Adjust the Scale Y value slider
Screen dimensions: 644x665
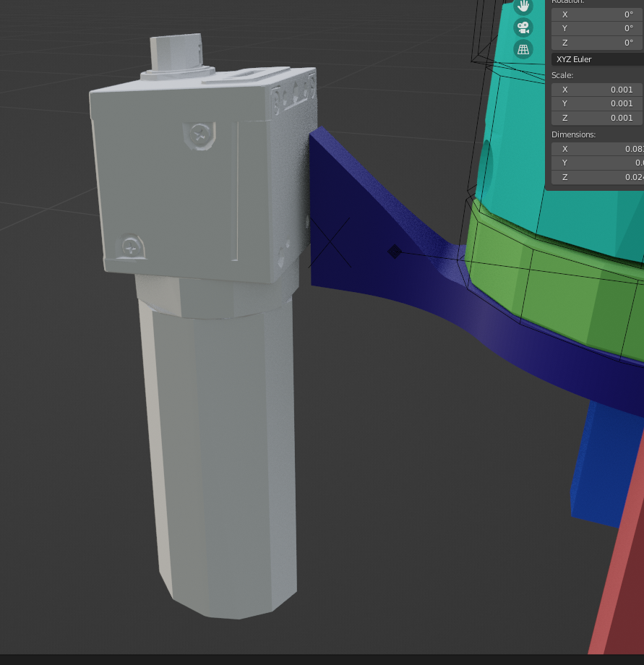pyautogui.click(x=597, y=103)
